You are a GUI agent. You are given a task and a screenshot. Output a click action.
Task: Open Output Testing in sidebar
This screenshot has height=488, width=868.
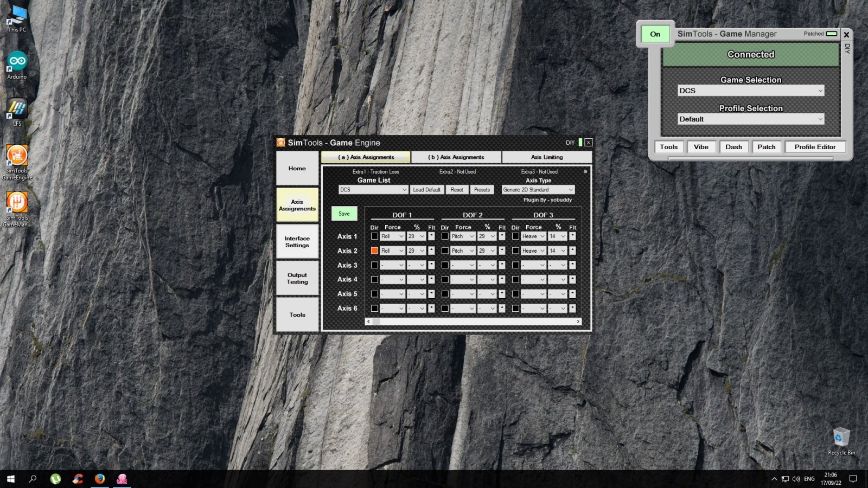(x=297, y=278)
